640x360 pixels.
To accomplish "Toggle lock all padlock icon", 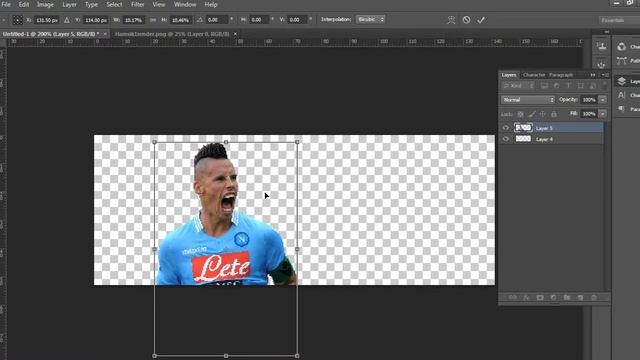I will tap(554, 114).
